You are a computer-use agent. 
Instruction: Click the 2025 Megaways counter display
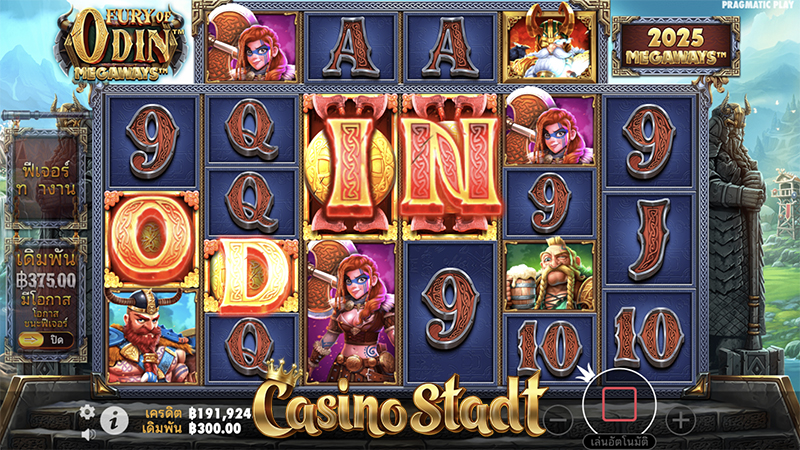676,46
